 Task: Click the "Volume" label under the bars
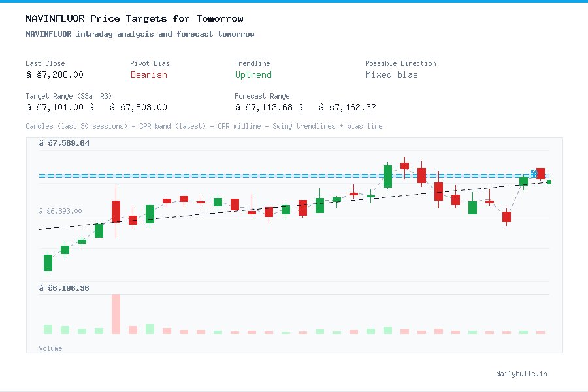tap(50, 348)
